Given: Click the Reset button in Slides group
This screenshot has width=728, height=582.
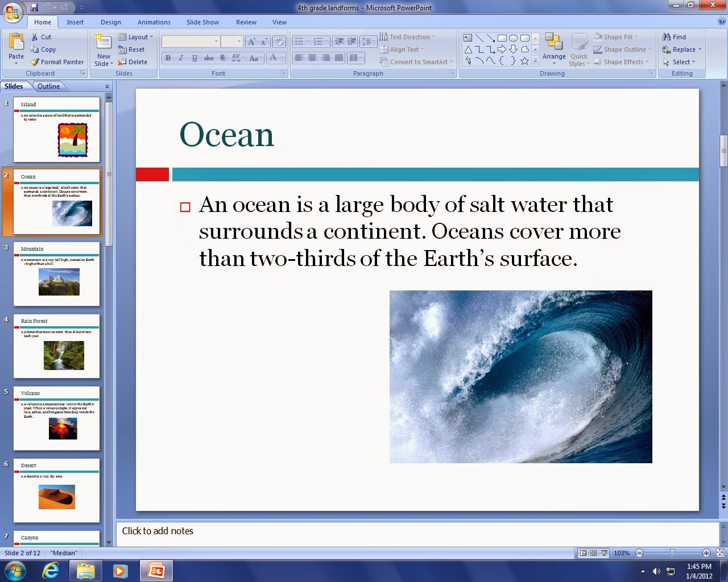Looking at the screenshot, I should [x=133, y=49].
